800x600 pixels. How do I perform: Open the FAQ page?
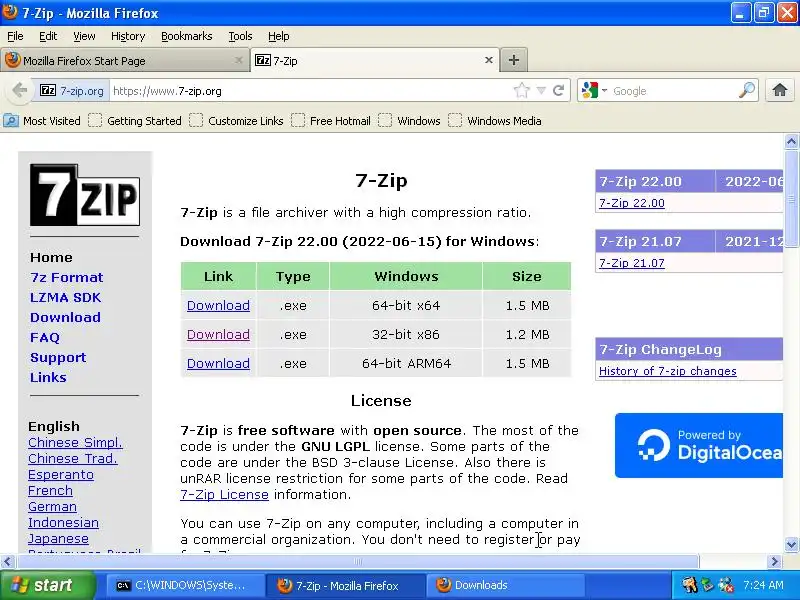click(x=45, y=338)
